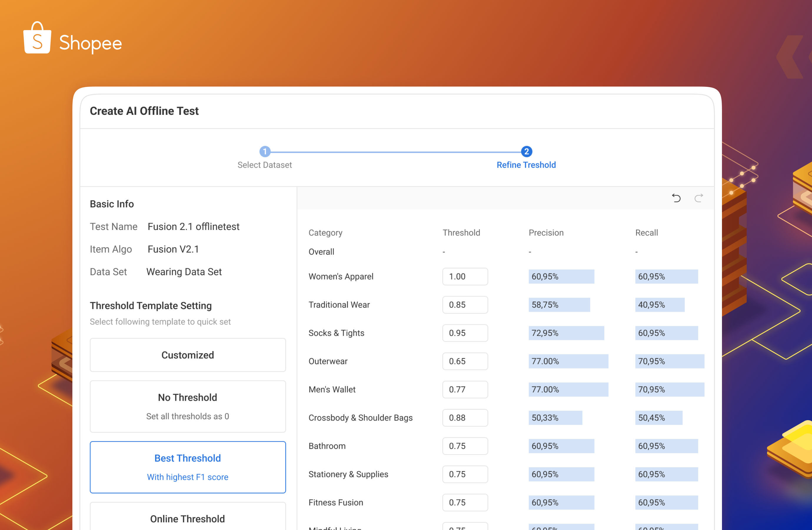Select step 2 Refine Treshold circle

tap(526, 151)
